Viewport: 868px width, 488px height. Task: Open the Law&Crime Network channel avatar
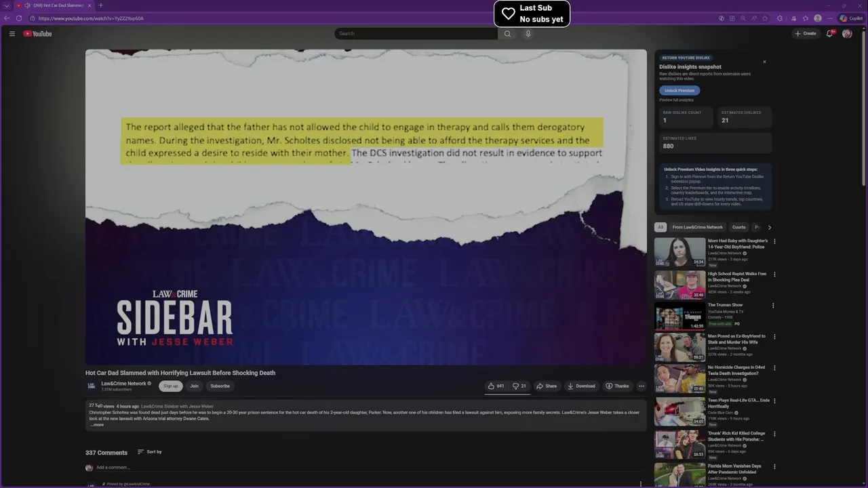click(92, 386)
